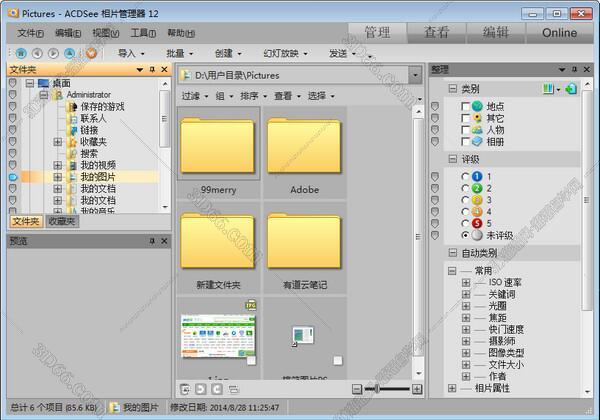This screenshot has height=420, width=600.
Task: Expand the ISO 速率 auto category
Action: coord(466,283)
